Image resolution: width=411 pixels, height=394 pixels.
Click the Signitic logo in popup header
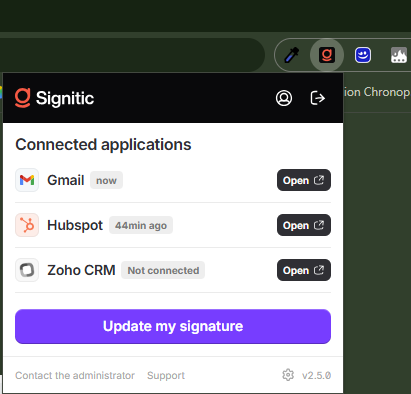55,98
